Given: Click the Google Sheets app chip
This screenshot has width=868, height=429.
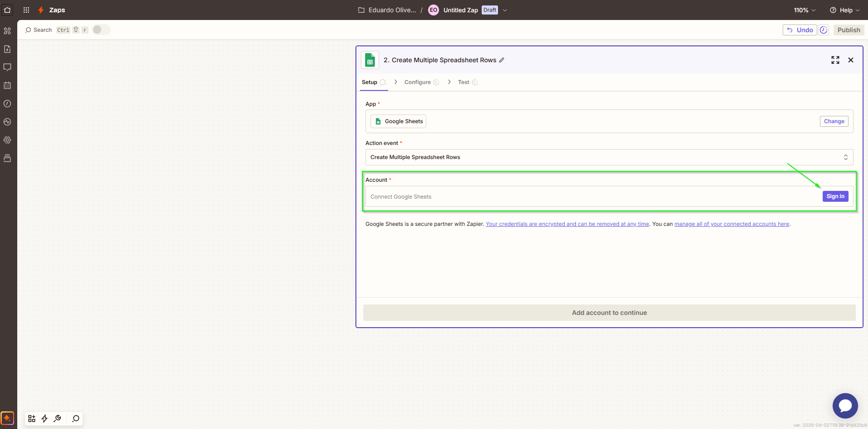Looking at the screenshot, I should tap(398, 121).
